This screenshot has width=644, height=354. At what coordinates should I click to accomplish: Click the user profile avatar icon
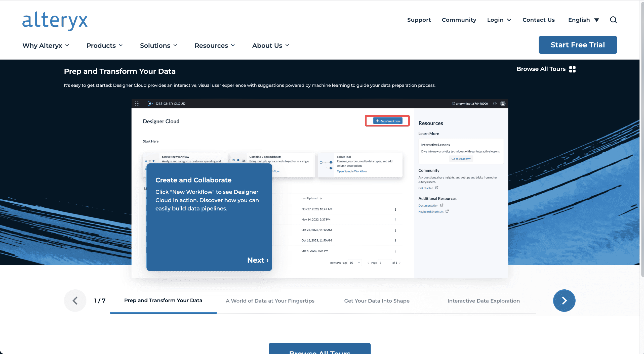503,103
